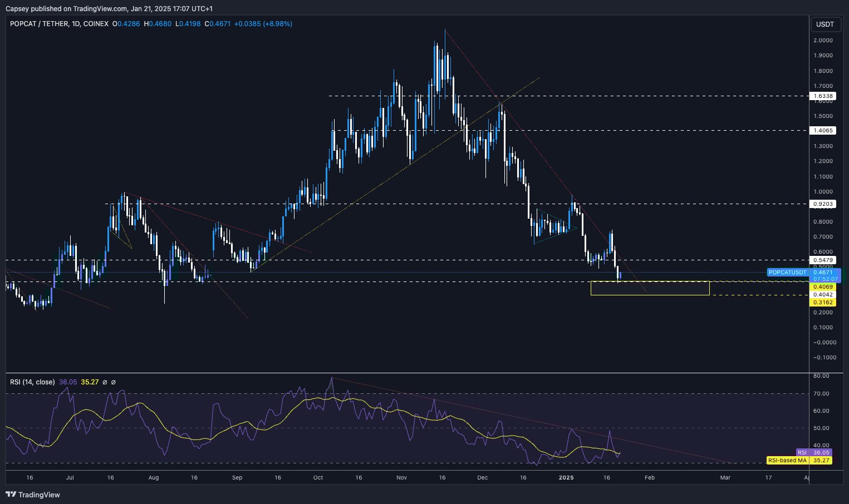This screenshot has width=849, height=504.
Task: Click the TradingView logo icon
Action: (x=11, y=495)
